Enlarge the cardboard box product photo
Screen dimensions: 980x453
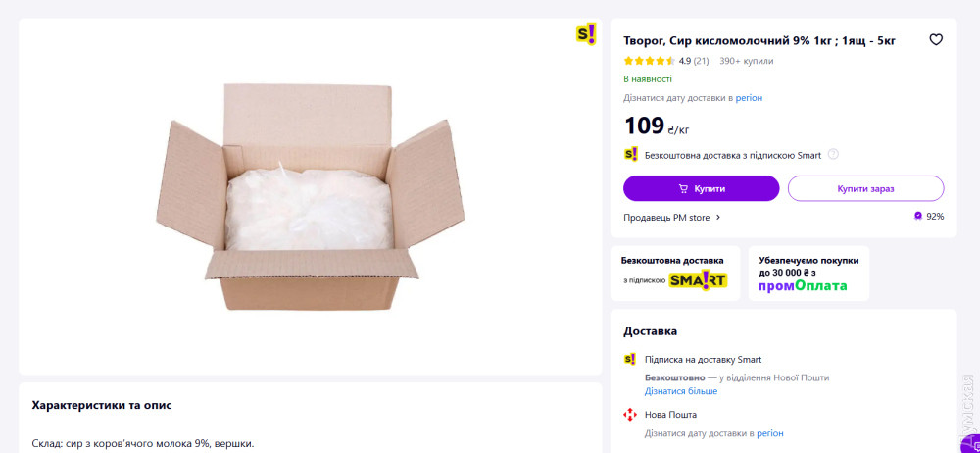[x=310, y=196]
